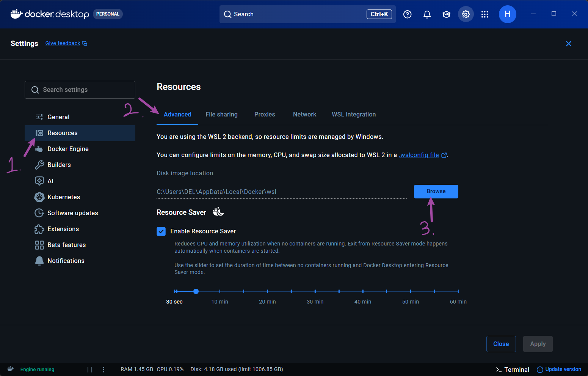Focus the Search settings input field
The image size is (588, 376).
point(80,90)
